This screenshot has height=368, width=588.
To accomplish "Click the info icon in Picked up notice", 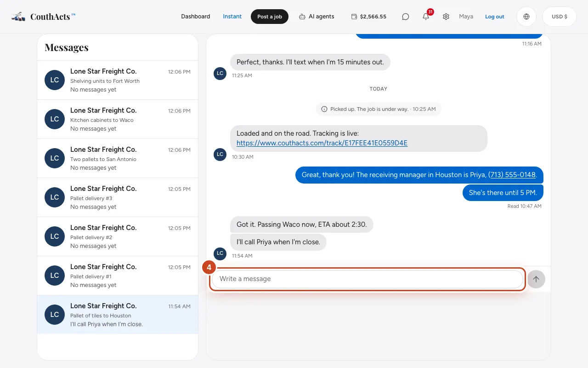I will coord(324,109).
